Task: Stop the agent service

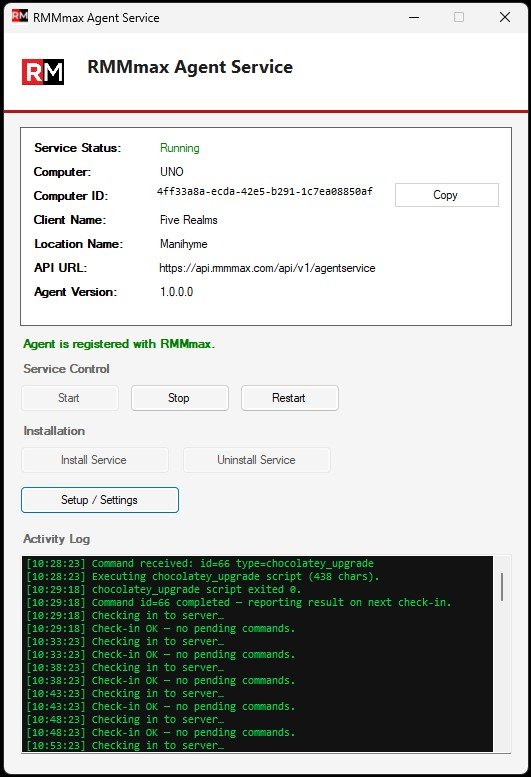Action: 180,398
